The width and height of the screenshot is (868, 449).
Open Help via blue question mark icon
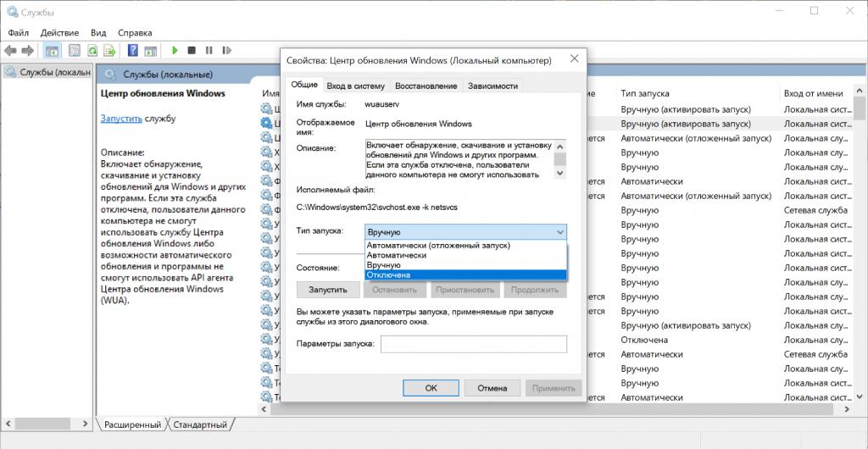132,51
